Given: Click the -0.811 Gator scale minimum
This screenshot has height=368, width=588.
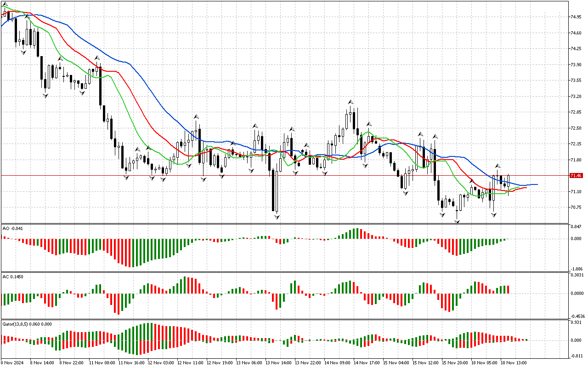Looking at the screenshot, I should pyautogui.click(x=576, y=356).
